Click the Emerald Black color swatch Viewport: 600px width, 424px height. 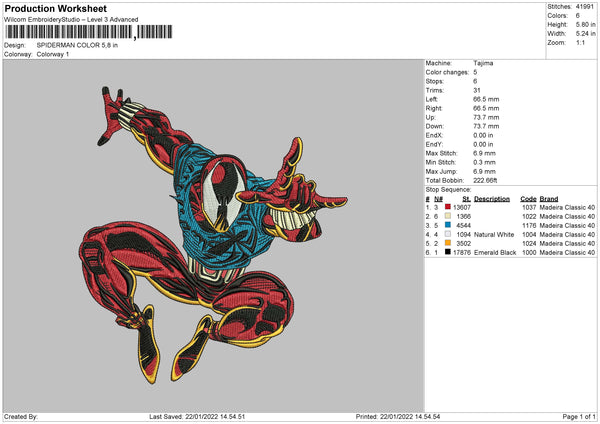(447, 253)
